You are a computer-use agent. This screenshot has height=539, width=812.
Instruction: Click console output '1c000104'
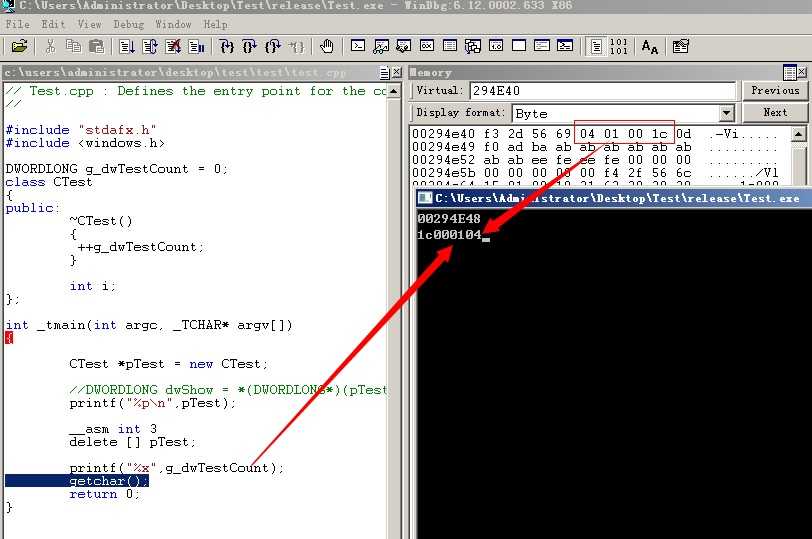click(x=449, y=235)
